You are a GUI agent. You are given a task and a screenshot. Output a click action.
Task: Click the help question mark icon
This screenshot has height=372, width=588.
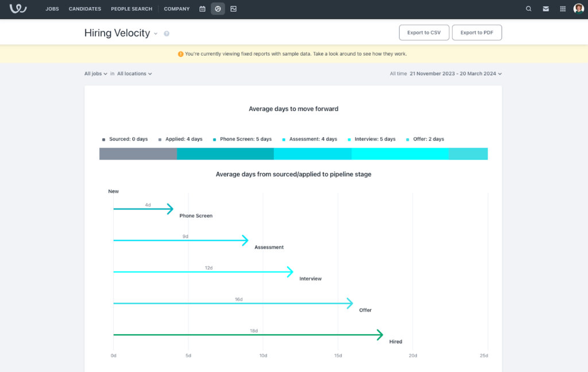tap(167, 33)
